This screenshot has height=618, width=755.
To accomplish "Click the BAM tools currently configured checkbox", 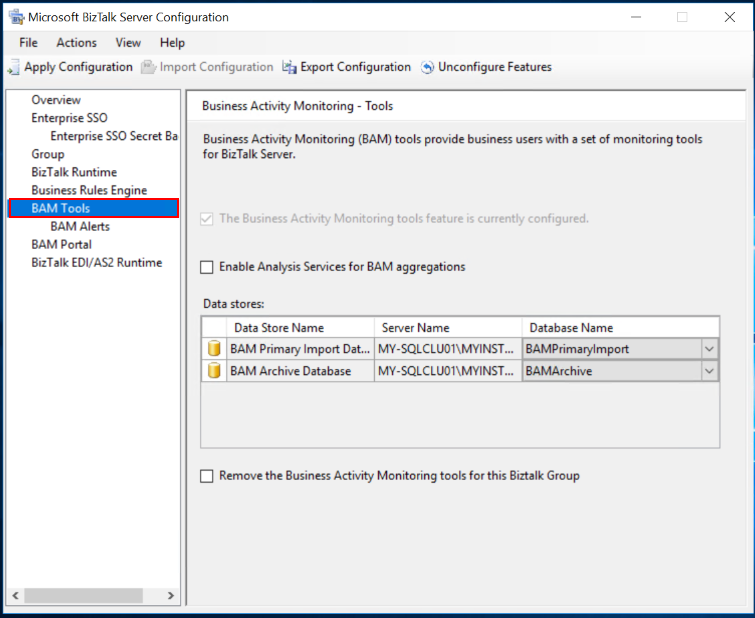I will 207,219.
